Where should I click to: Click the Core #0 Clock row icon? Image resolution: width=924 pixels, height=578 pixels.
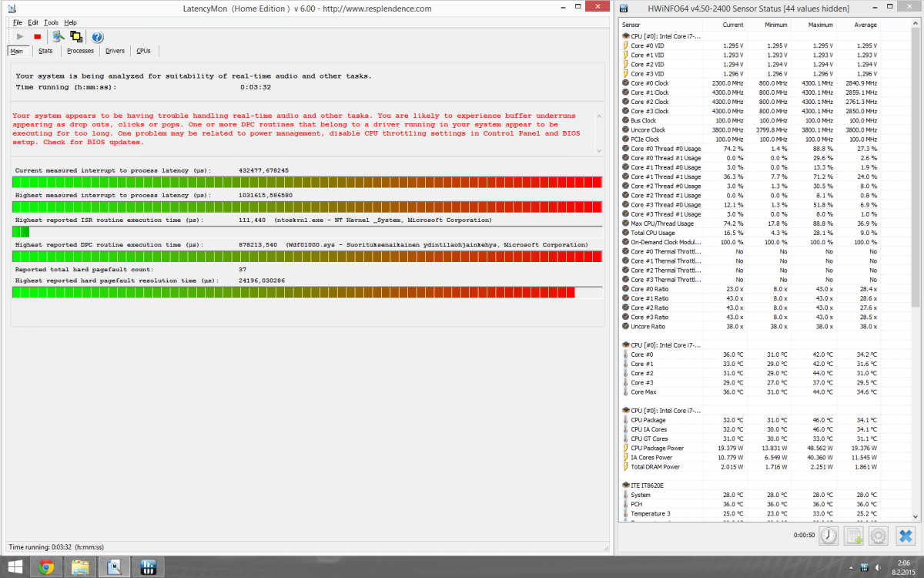tap(625, 83)
